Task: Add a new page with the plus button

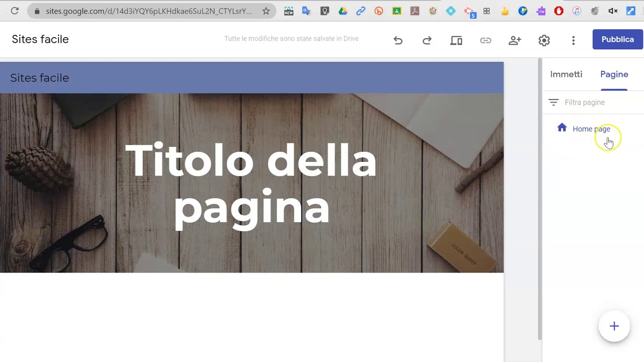Action: click(614, 326)
